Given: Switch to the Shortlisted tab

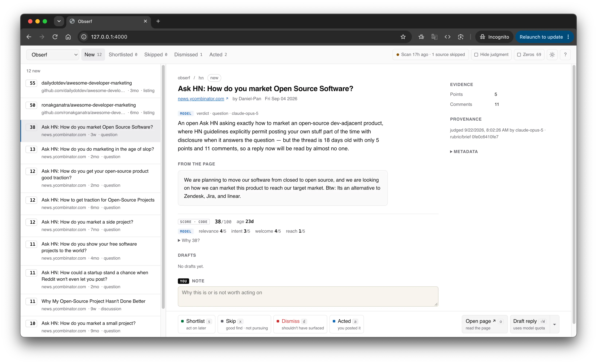Looking at the screenshot, I should click(x=123, y=55).
